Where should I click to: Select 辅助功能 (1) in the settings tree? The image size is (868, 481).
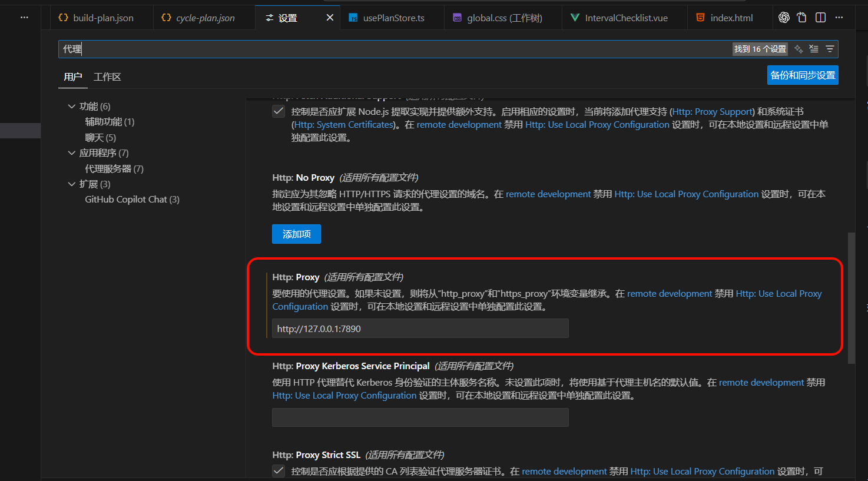(x=110, y=122)
